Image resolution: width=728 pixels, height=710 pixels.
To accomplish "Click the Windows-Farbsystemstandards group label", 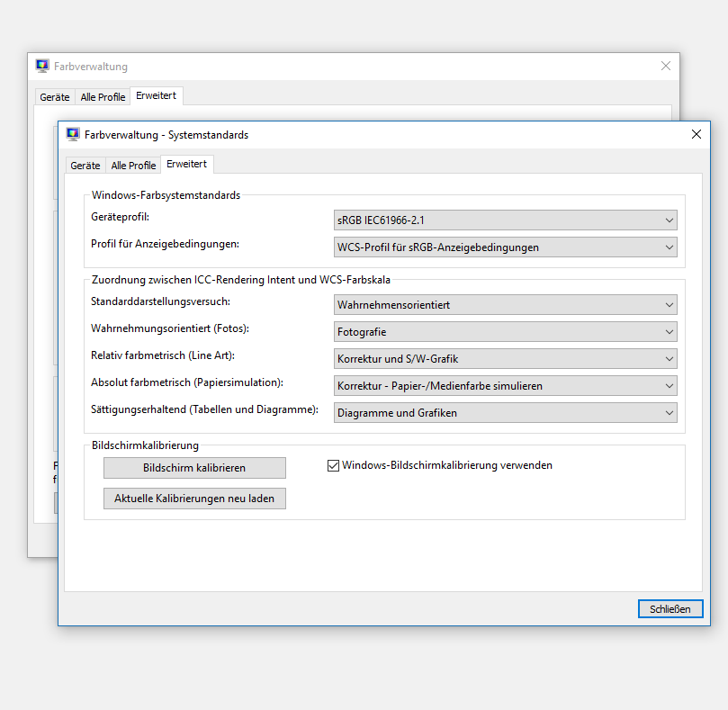I will coord(166,195).
